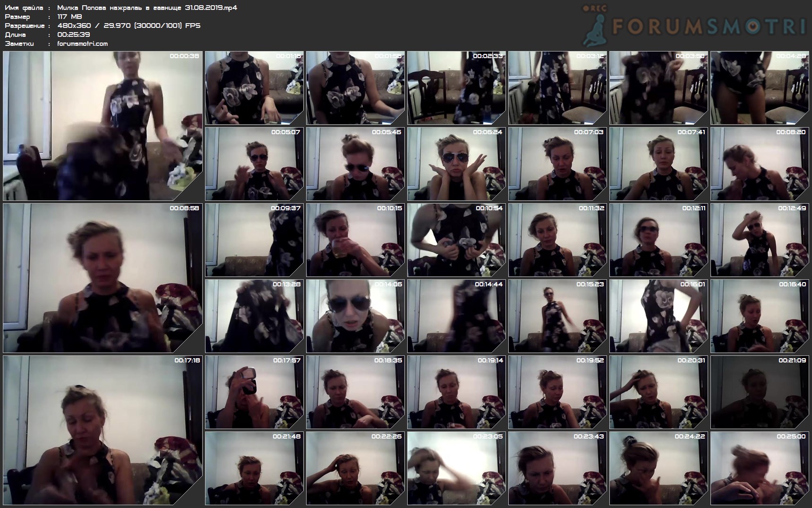Select the thumbnail stamped 00:12:11

(x=658, y=240)
